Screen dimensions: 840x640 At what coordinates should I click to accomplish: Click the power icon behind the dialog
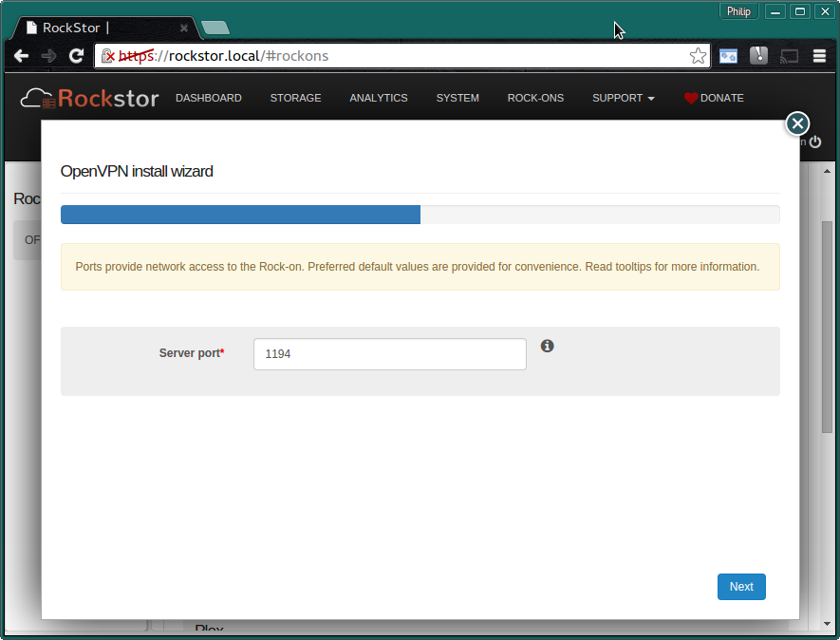815,142
